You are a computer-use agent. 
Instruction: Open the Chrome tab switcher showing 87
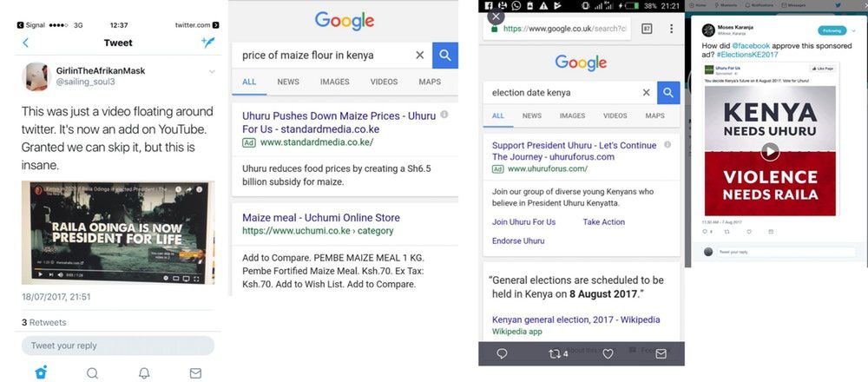coord(647,29)
